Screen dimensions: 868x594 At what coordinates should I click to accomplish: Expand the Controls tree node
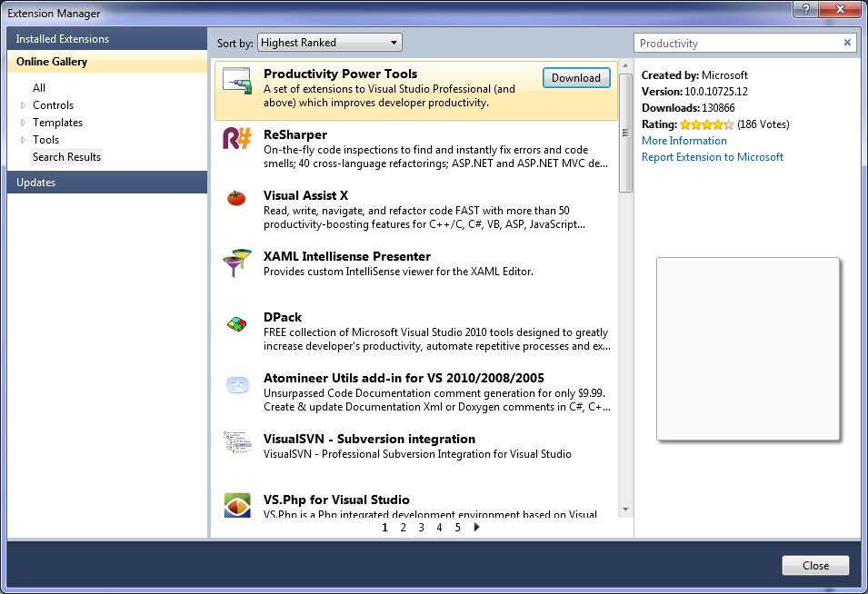coord(24,105)
